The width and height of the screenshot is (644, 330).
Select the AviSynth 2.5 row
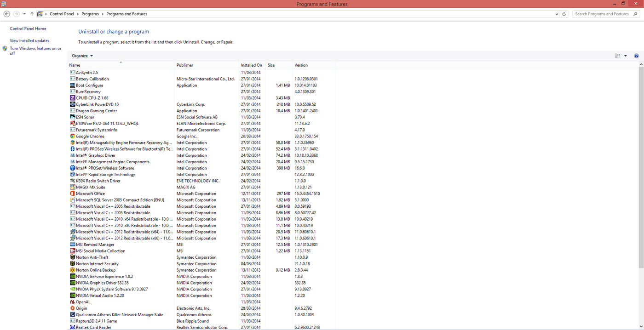pyautogui.click(x=201, y=73)
